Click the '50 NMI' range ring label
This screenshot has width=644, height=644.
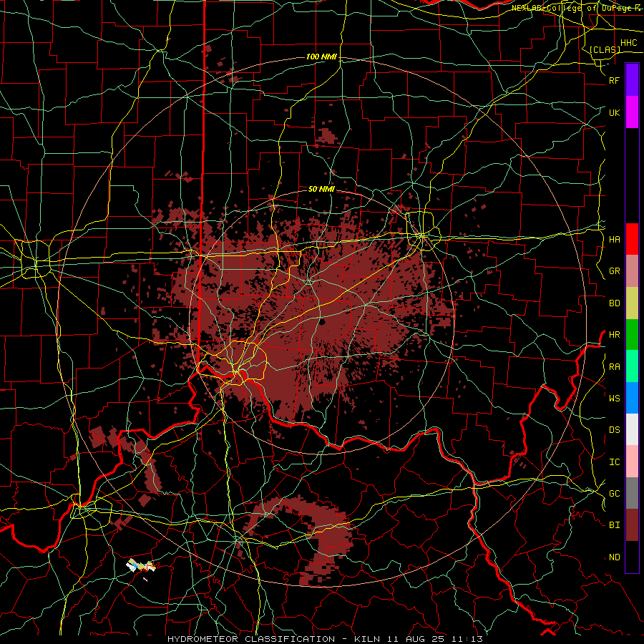(321, 189)
